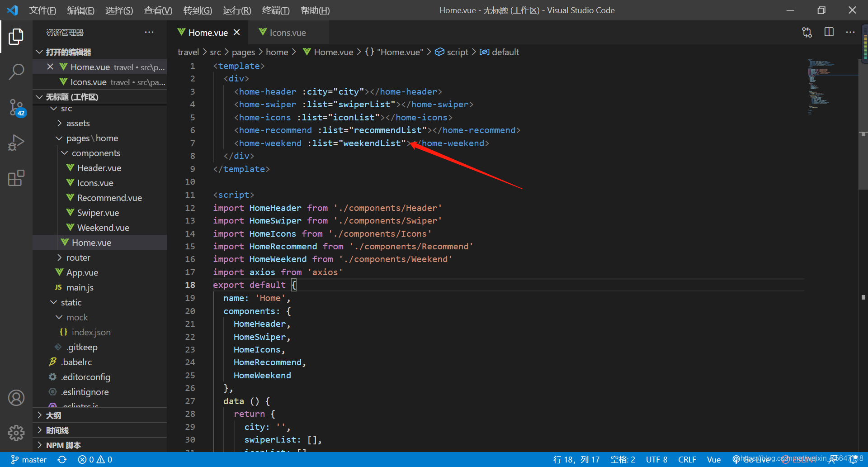This screenshot has width=868, height=467.
Task: Expand the 时间线 timeline section
Action: pos(100,430)
